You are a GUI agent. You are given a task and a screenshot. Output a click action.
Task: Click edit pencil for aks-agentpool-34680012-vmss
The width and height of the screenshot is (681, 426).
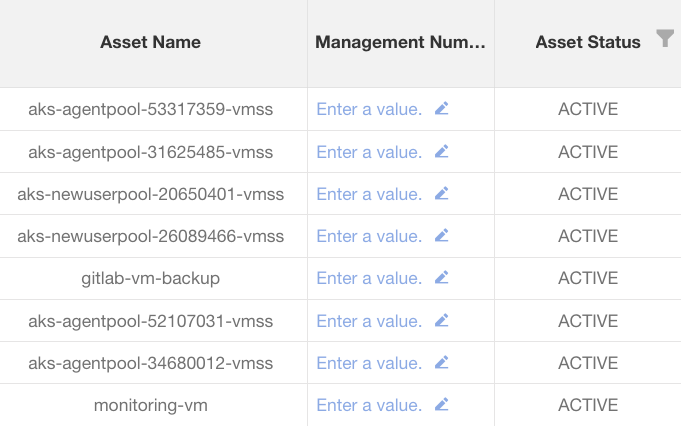point(442,363)
